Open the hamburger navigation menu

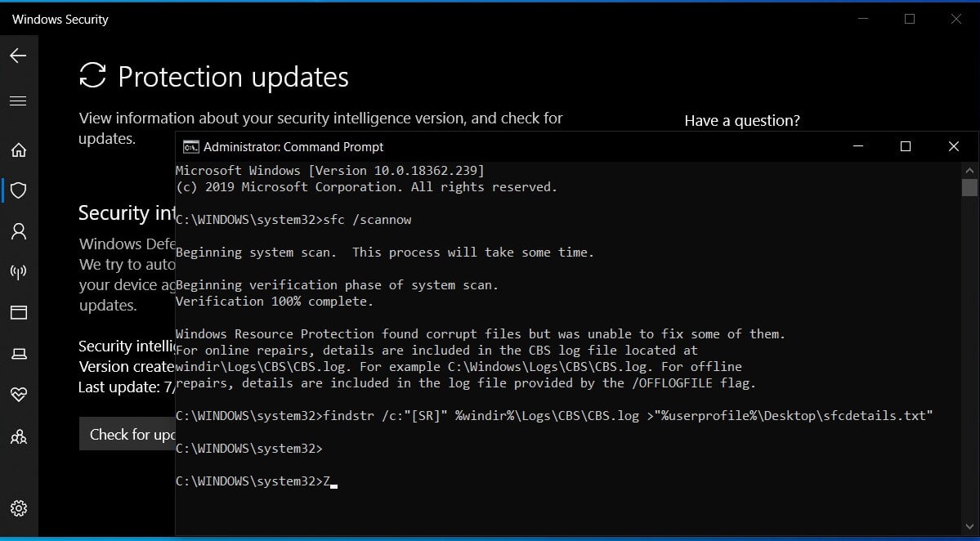[x=18, y=101]
